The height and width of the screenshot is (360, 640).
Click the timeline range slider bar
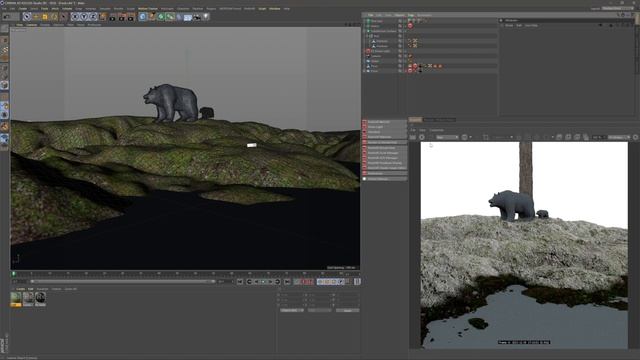click(x=122, y=282)
